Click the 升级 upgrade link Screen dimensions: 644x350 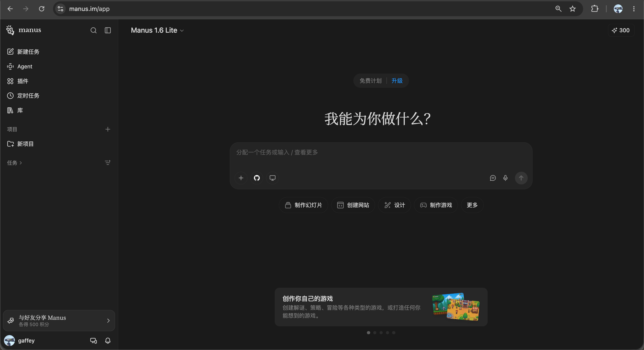click(397, 81)
